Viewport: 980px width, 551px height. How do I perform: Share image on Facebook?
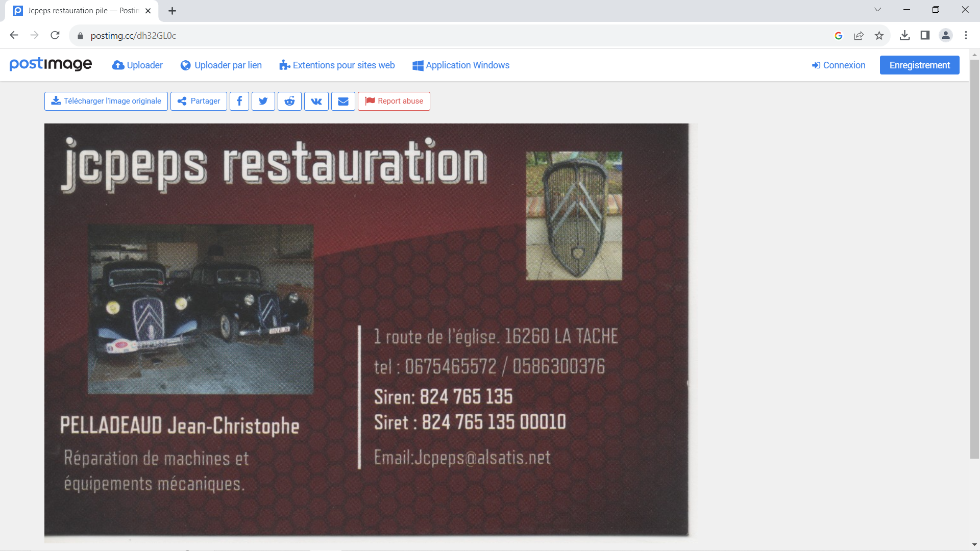point(239,101)
